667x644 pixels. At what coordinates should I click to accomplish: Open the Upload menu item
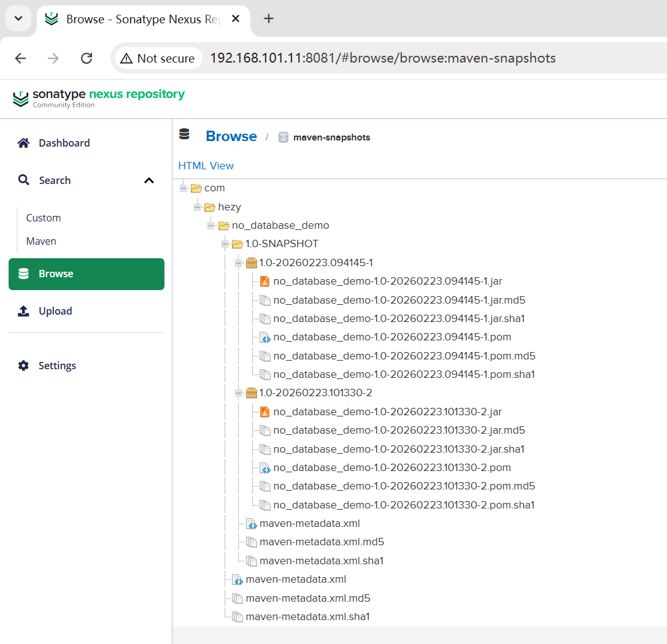point(87,311)
